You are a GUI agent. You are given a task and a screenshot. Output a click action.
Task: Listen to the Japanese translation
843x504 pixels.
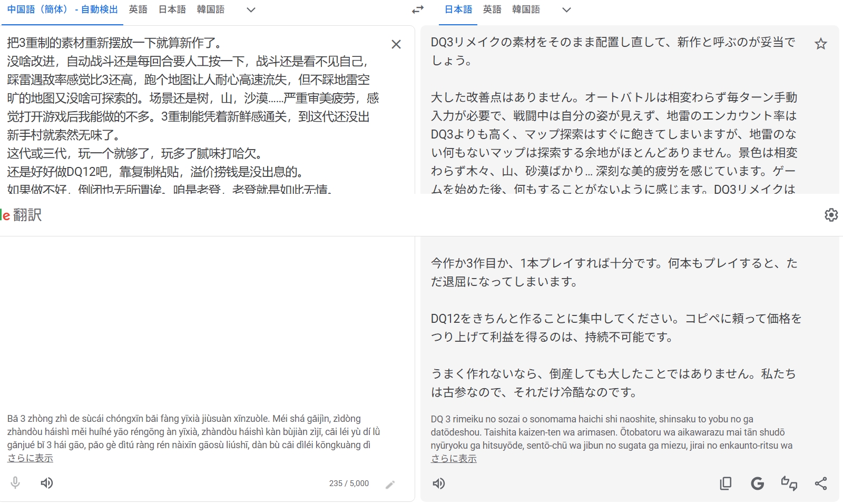pyautogui.click(x=438, y=483)
